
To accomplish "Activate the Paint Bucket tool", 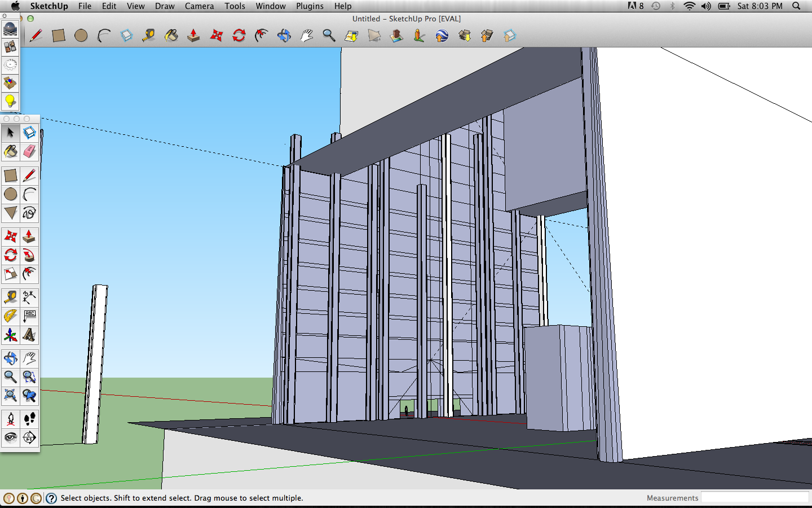I will tap(10, 151).
